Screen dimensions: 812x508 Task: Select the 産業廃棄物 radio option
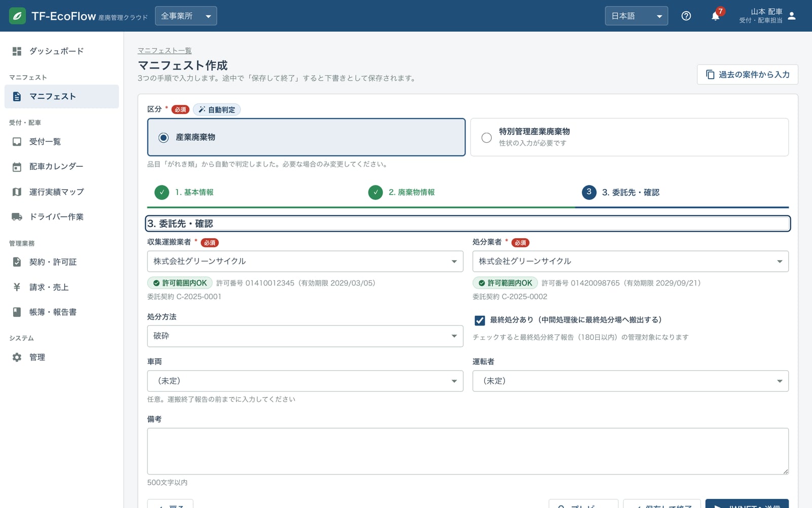pyautogui.click(x=163, y=138)
